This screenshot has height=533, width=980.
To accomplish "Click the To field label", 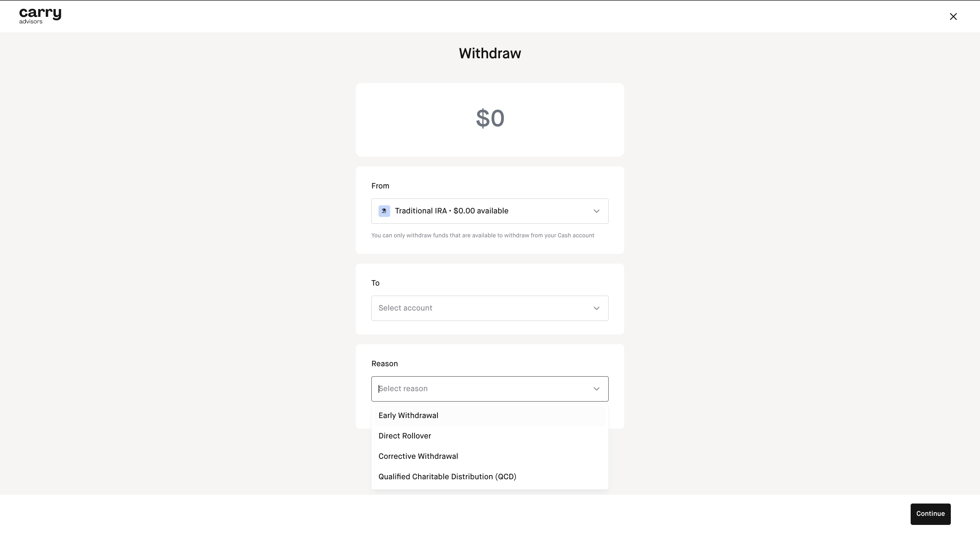I will (x=375, y=283).
